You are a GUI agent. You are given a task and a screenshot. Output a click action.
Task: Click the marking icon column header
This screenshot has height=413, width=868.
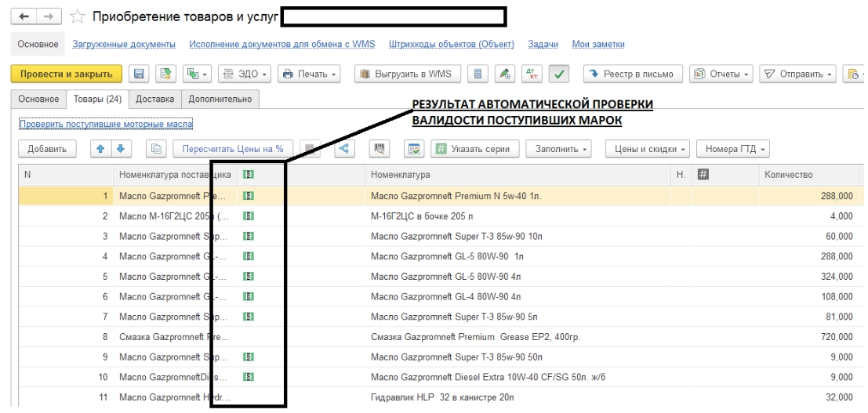(249, 175)
